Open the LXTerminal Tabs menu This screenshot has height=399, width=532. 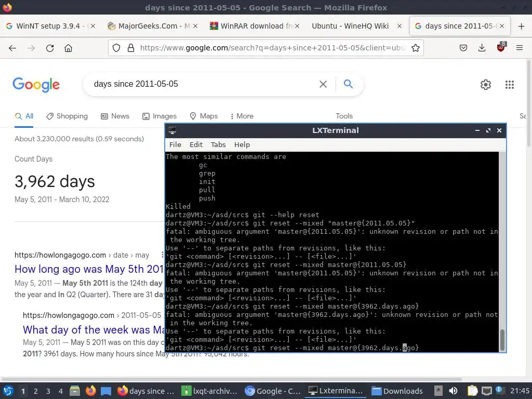click(218, 144)
